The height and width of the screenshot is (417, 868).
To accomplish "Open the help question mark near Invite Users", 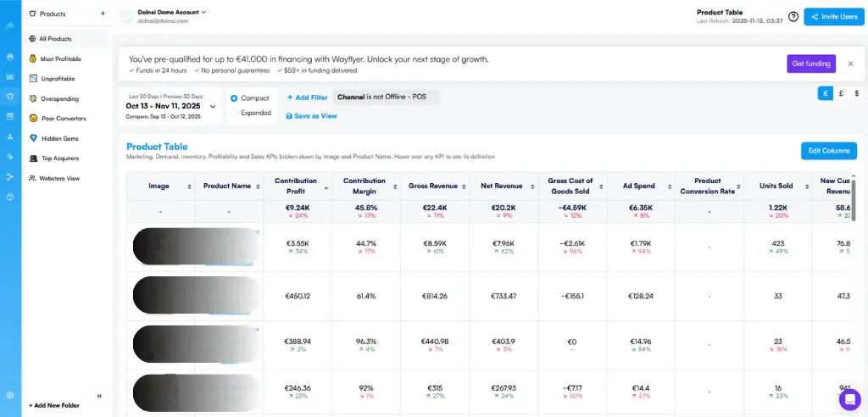I will click(793, 17).
